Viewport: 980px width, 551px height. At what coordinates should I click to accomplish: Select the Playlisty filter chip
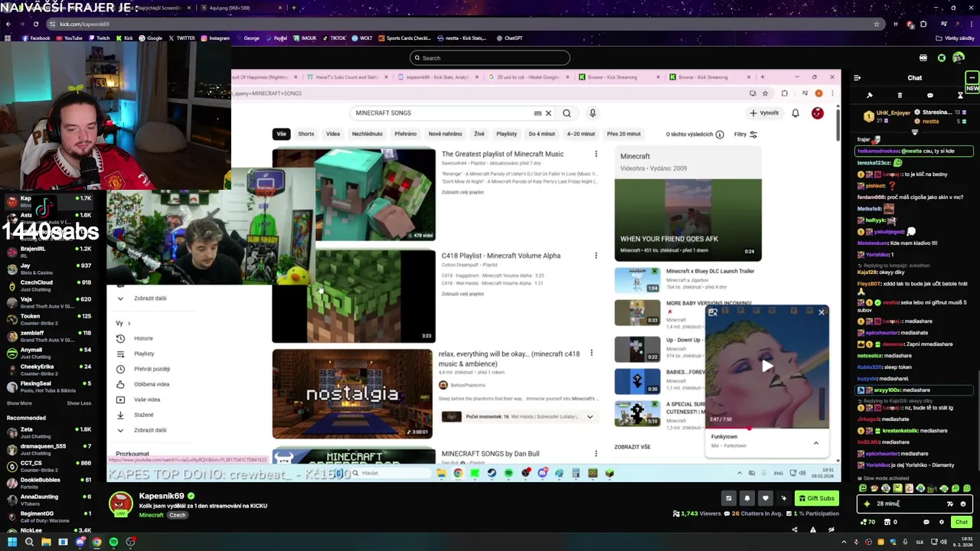[x=507, y=134]
